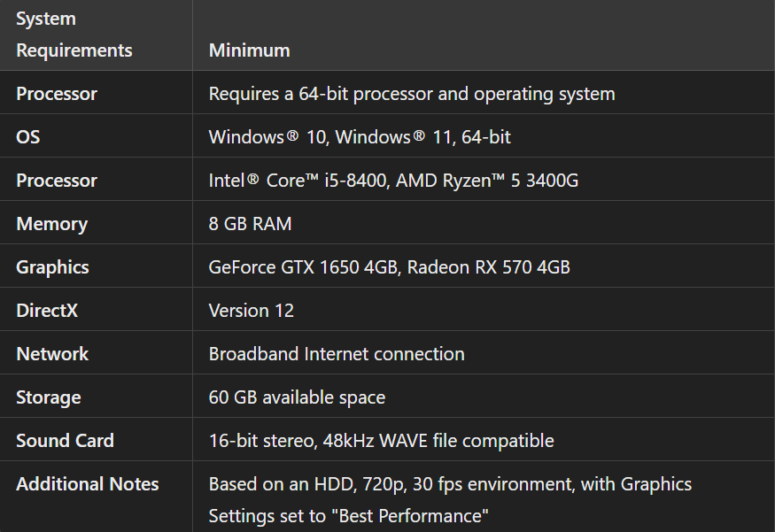Click the "Minimum" column header
The width and height of the screenshot is (775, 532).
[x=250, y=50]
